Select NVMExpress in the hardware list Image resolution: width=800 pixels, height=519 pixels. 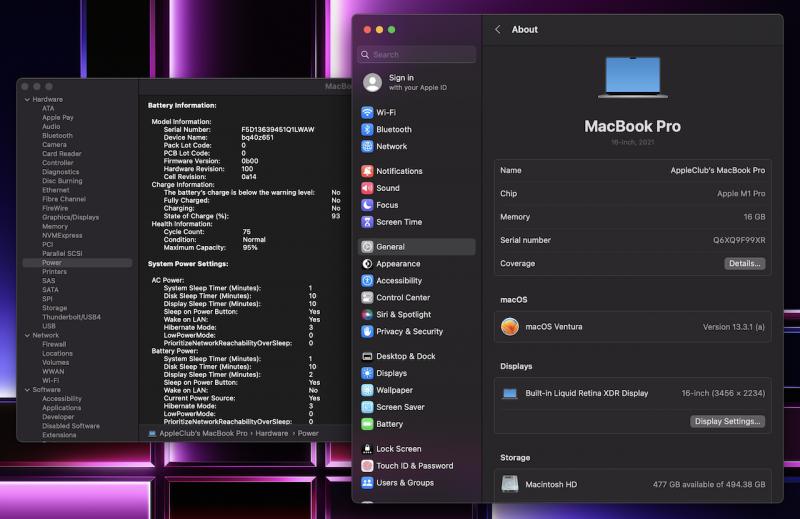point(62,235)
